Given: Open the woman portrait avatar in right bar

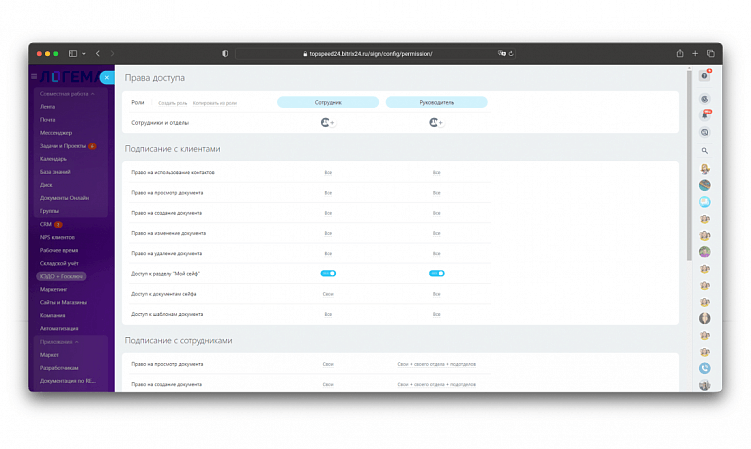Looking at the screenshot, I should [705, 318].
